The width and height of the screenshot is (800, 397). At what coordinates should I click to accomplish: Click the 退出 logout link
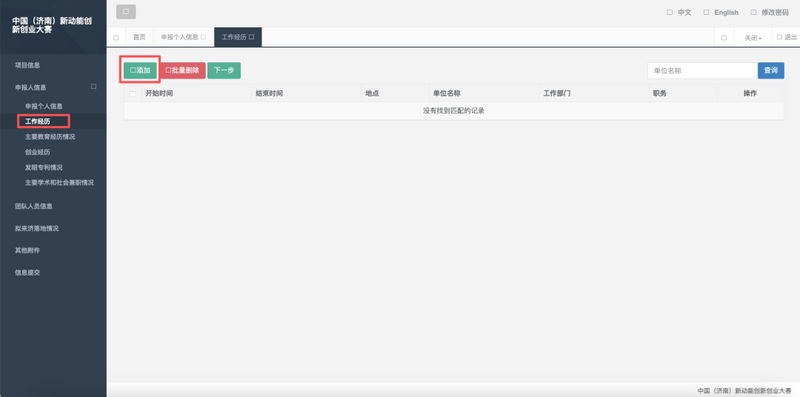tap(786, 37)
